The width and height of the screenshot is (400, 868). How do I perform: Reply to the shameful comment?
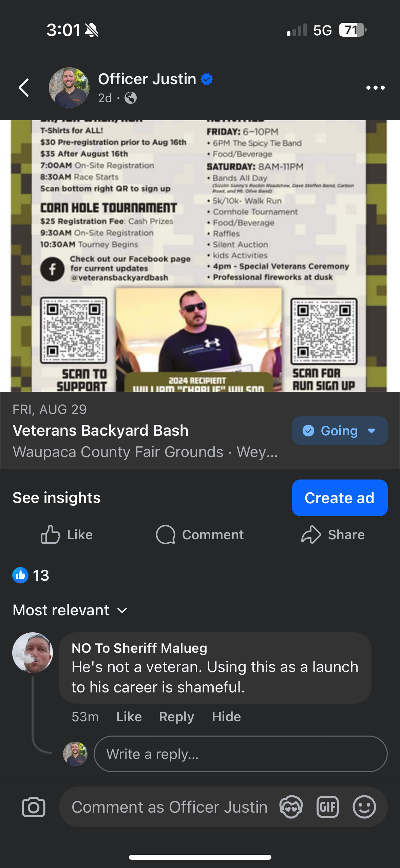coord(176,717)
